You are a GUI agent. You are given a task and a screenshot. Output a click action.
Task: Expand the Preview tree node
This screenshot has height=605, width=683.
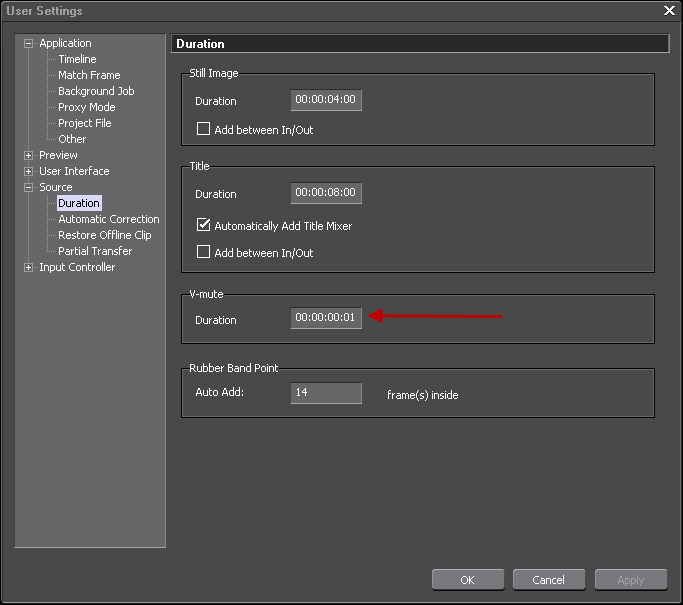pos(29,155)
